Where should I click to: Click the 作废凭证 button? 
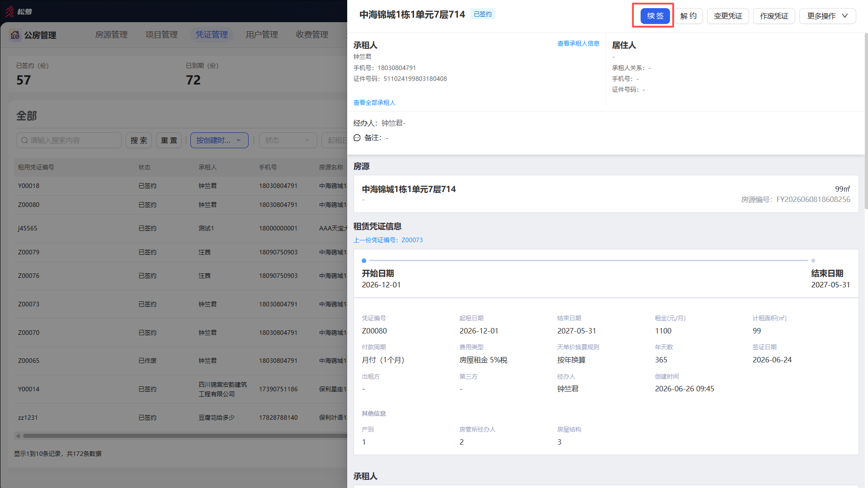point(774,16)
